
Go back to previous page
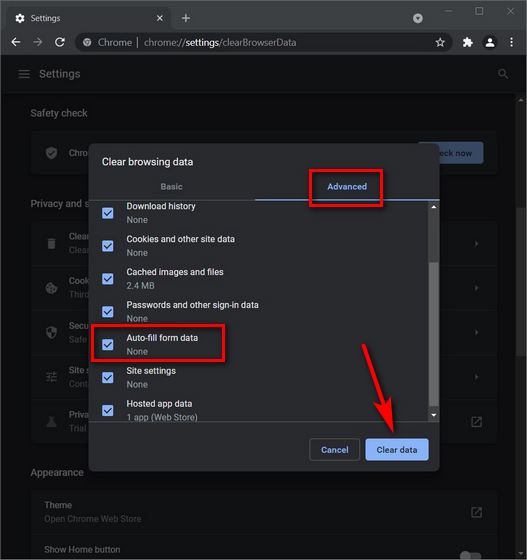(16, 42)
